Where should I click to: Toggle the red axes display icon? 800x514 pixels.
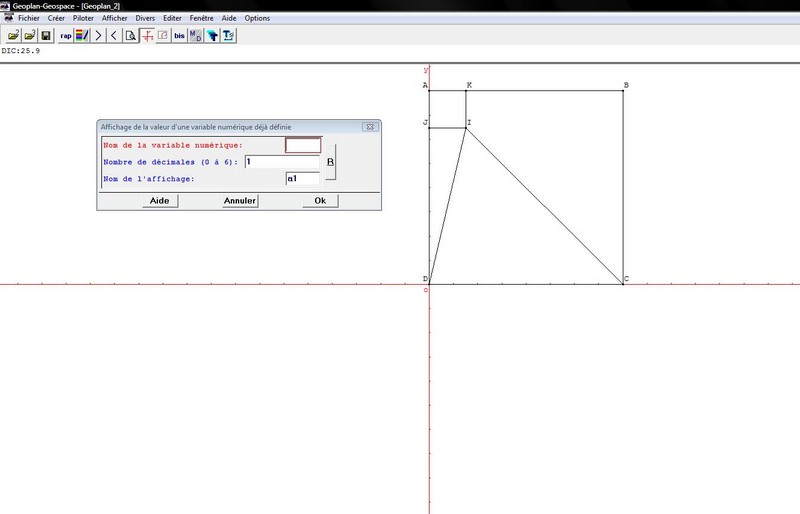pos(146,35)
